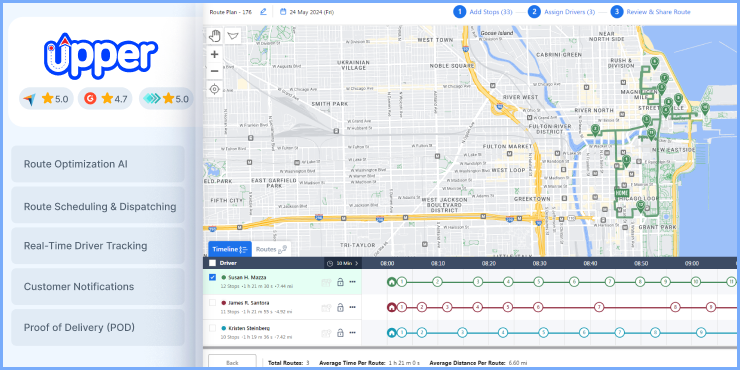Go to step 3 Review & Share Route
The height and width of the screenshot is (370, 740).
650,12
